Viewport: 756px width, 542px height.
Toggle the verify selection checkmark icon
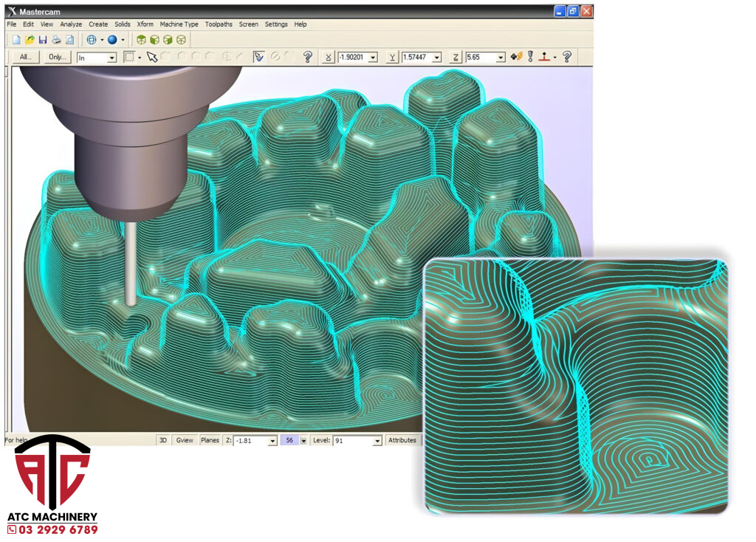click(259, 57)
